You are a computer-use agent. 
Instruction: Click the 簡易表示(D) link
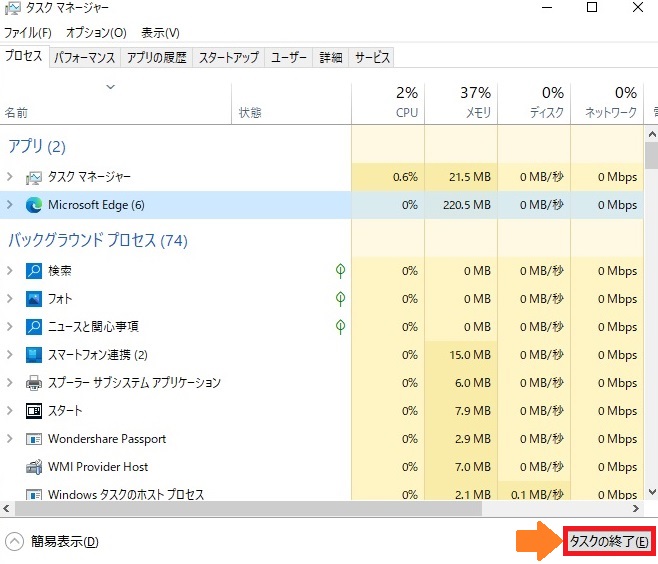65,541
